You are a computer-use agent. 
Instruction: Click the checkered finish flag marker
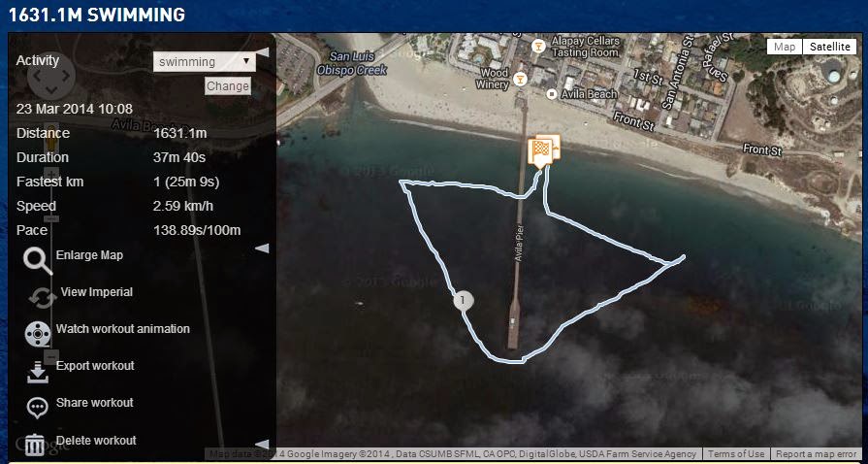tap(540, 150)
